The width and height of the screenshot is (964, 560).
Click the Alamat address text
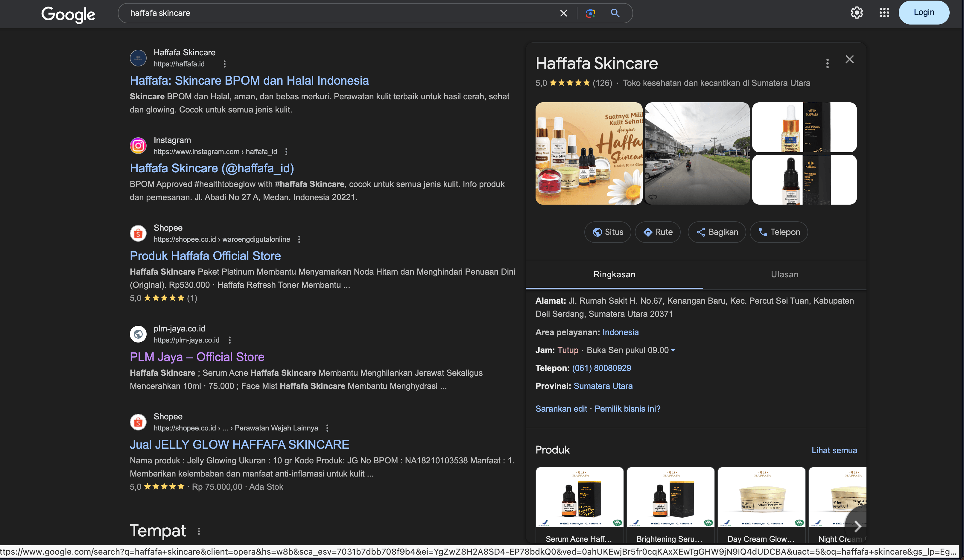[694, 308]
